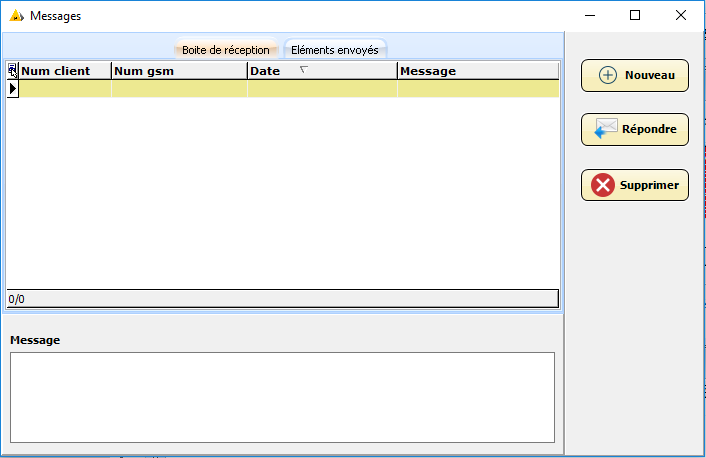Viewport: 706px width, 458px height.
Task: Close the Messages window
Action: pos(681,16)
